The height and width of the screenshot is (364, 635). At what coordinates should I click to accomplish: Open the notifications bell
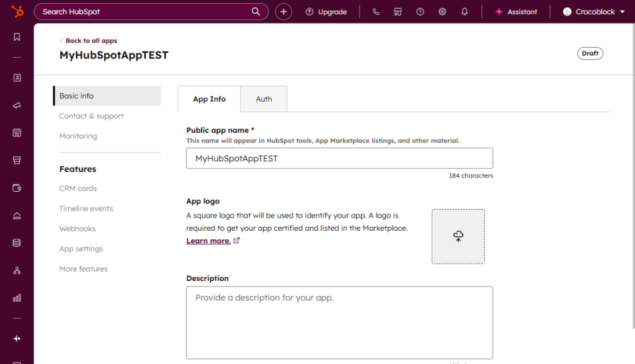(x=464, y=12)
